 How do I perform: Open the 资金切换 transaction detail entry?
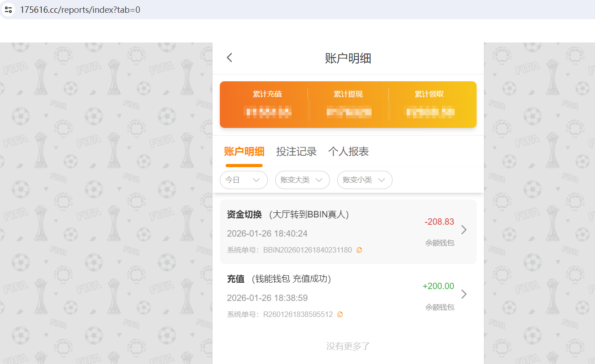pos(320,231)
